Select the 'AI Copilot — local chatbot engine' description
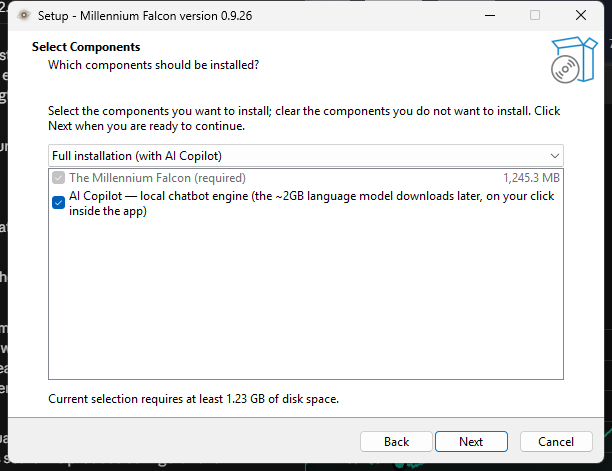Viewport: 612px width, 471px height. pos(311,203)
